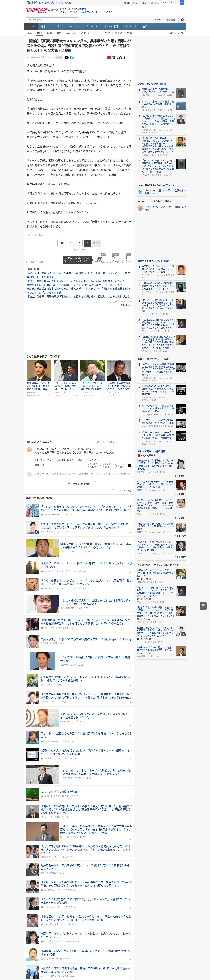
Task: Share the article on X
Action: tap(66, 57)
